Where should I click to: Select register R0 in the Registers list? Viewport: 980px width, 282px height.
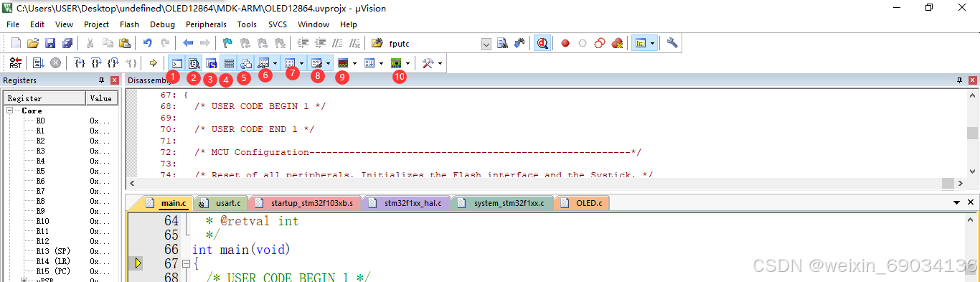[40, 121]
